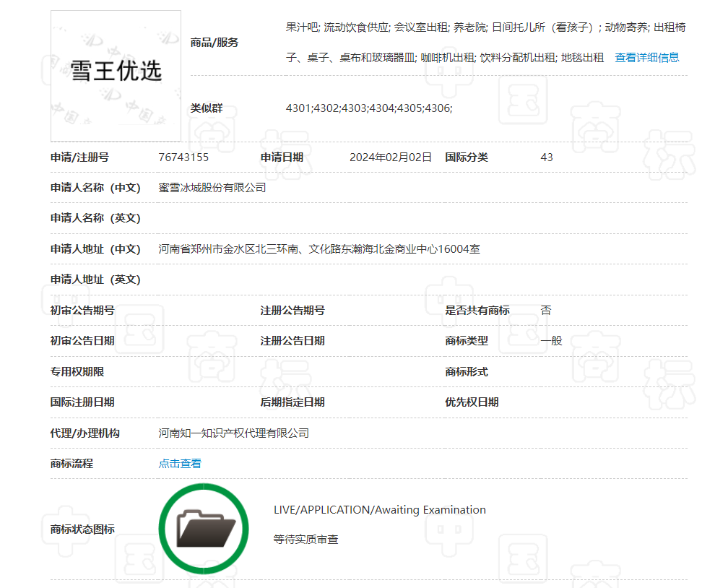
Task: Click the 申请人名称（中文） label
Action: coord(95,188)
